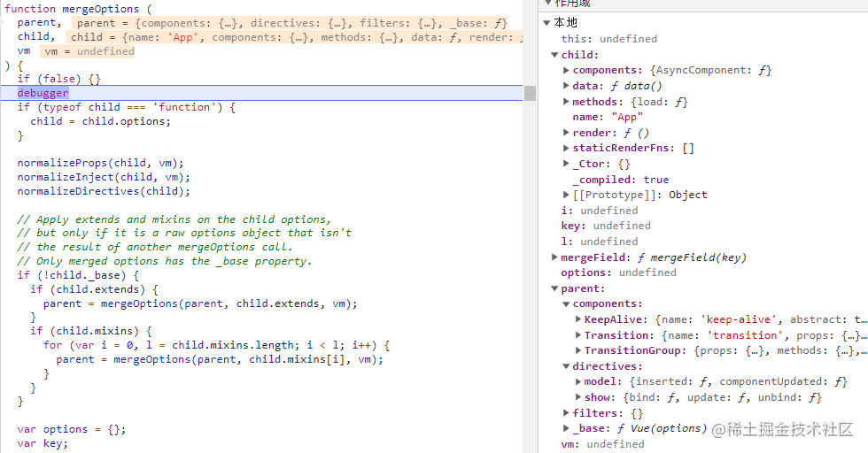This screenshot has height=453, width=868.
Task: Select name: "App" property row
Action: [608, 118]
